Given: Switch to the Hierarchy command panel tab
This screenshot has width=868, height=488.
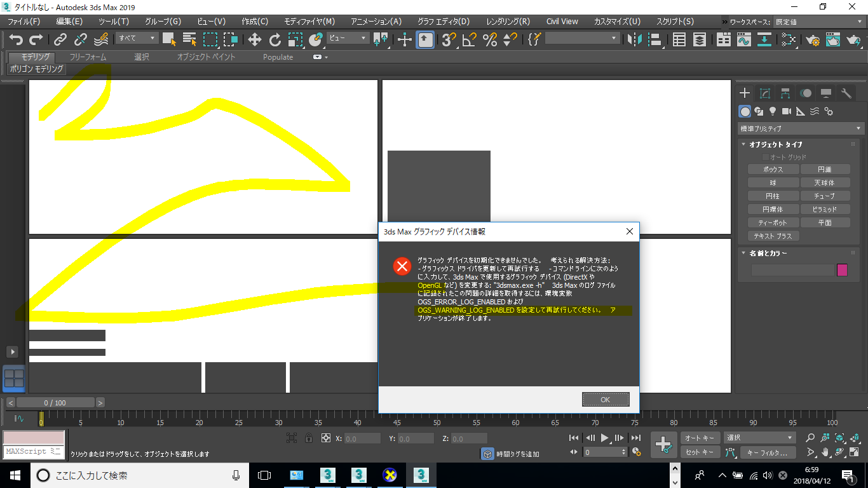Looking at the screenshot, I should tap(785, 93).
